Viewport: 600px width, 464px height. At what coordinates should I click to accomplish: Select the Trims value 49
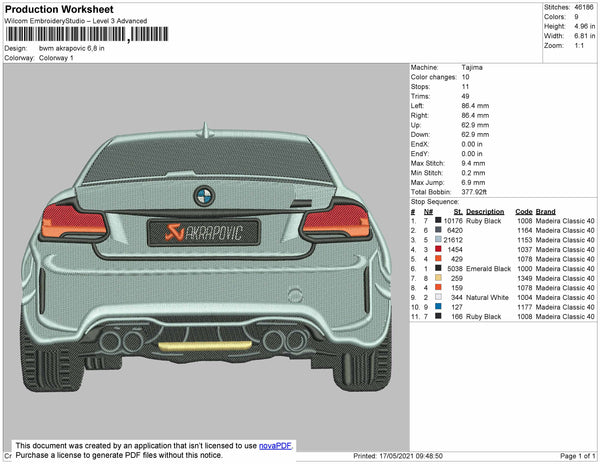pos(465,96)
